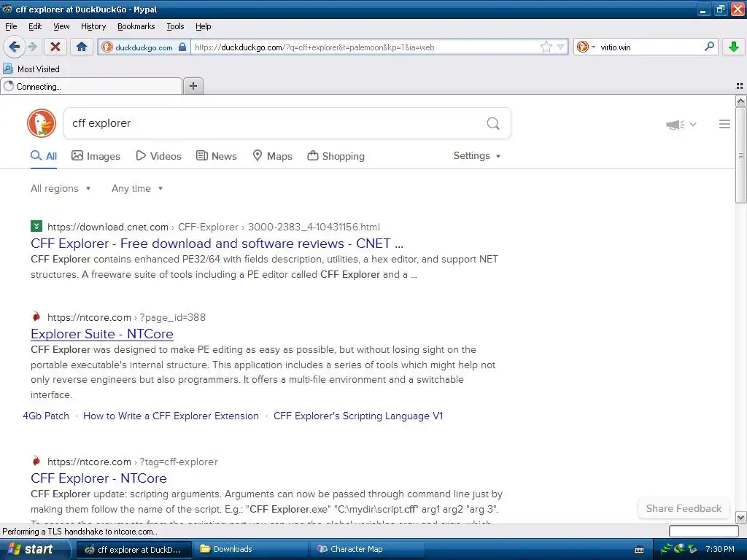The height and width of the screenshot is (560, 747).
Task: Open the hamburger side menu
Action: click(724, 124)
